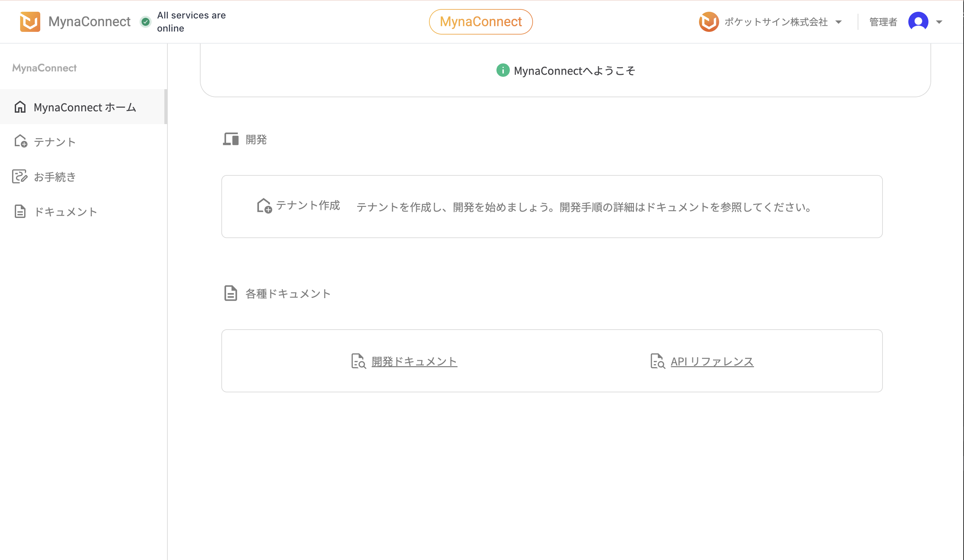Screen dimensions: 964x560
Task: Click the テナント作成 button
Action: [298, 206]
